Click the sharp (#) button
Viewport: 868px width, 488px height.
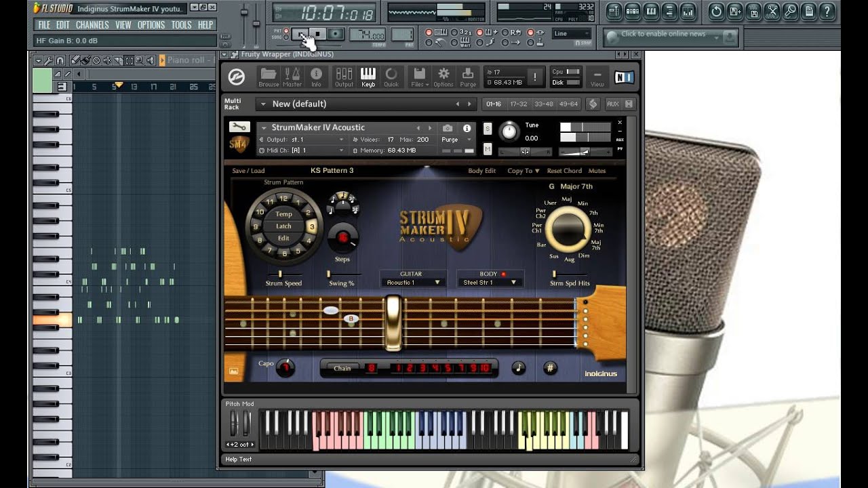pyautogui.click(x=550, y=368)
